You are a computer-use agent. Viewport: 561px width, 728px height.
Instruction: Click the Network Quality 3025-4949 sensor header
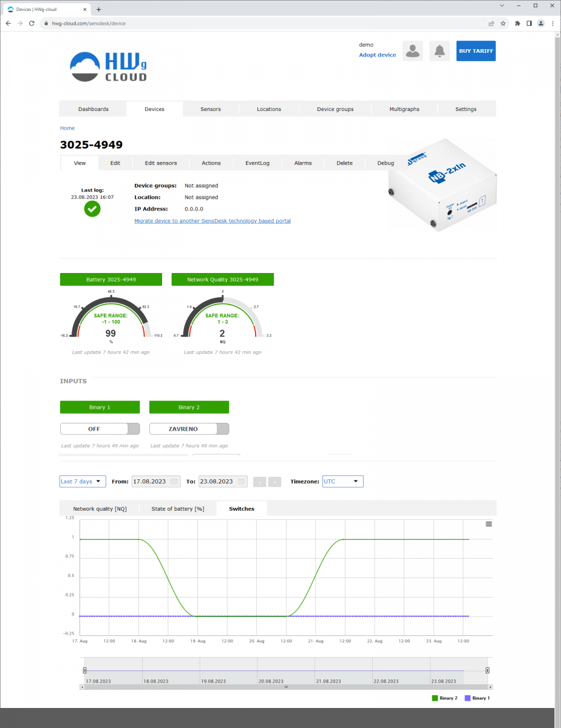[x=223, y=280]
